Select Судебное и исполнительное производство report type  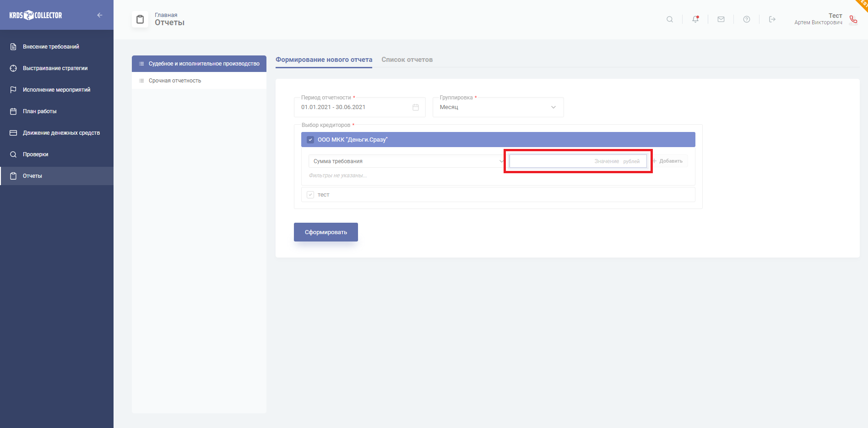coord(199,64)
